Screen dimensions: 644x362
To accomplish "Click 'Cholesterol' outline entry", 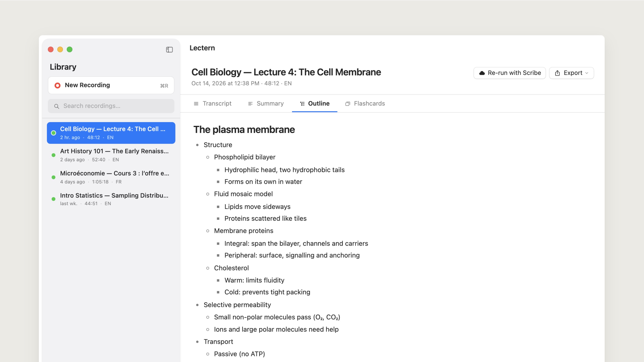I will point(231,268).
